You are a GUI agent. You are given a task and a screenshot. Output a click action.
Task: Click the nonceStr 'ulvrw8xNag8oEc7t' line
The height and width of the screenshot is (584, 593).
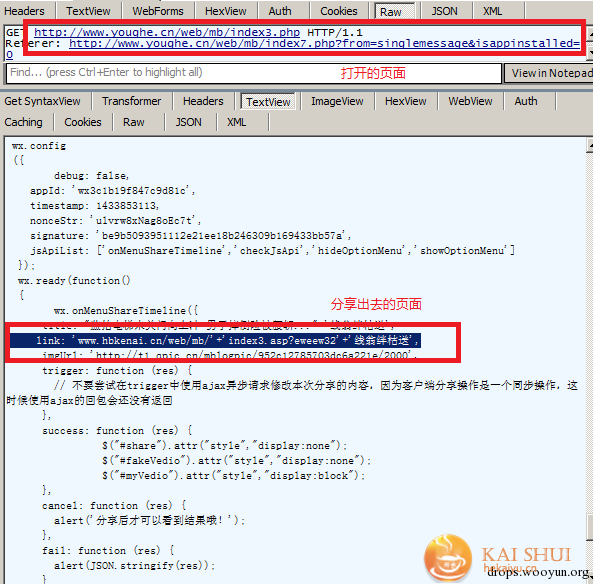pyautogui.click(x=115, y=220)
